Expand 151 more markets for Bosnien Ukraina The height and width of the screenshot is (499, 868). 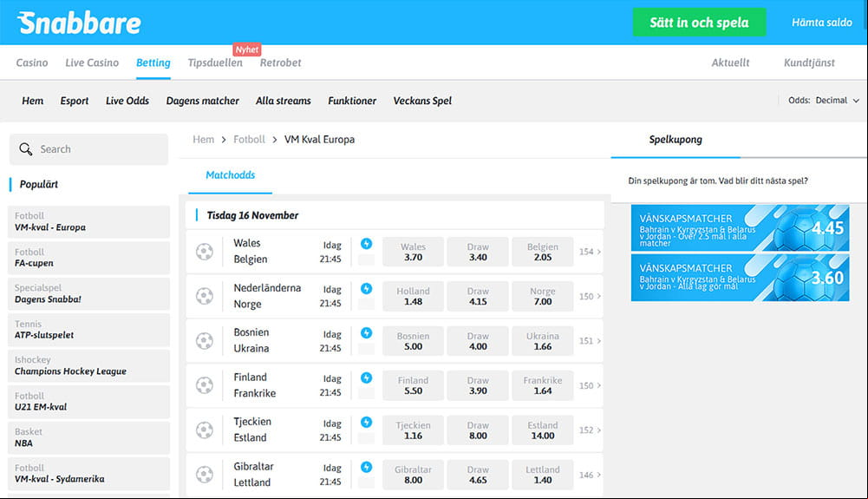coord(591,340)
